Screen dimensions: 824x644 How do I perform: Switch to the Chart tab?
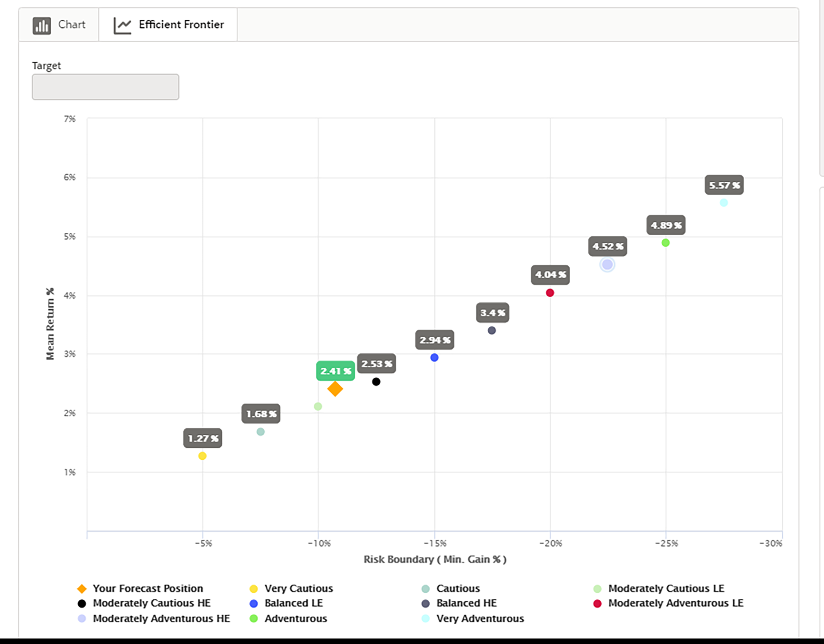[x=59, y=25]
